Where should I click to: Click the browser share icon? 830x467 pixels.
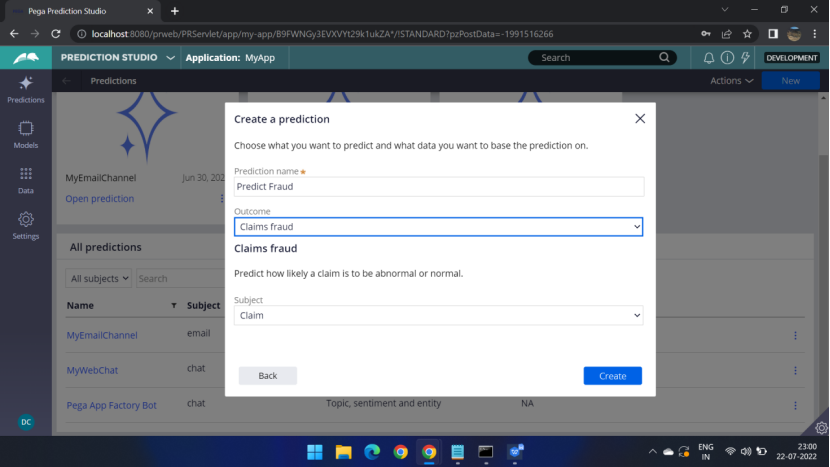coord(726,34)
